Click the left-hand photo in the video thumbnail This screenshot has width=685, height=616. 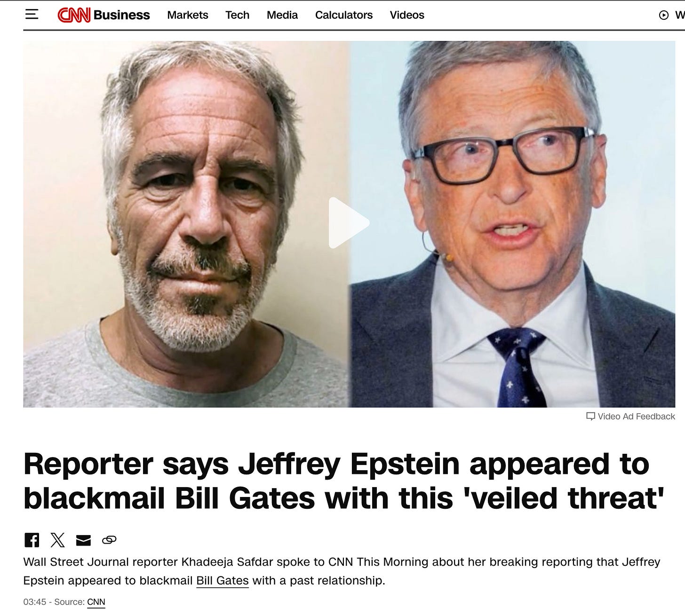click(x=186, y=224)
